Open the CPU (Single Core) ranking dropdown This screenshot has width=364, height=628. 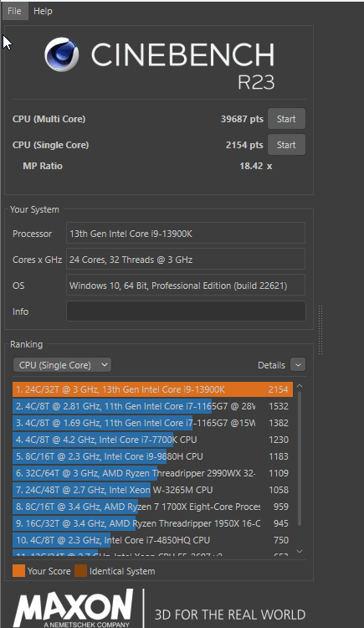click(62, 365)
